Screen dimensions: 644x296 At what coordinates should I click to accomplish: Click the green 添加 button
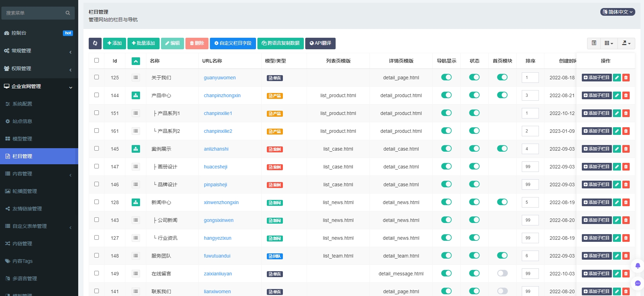(115, 43)
